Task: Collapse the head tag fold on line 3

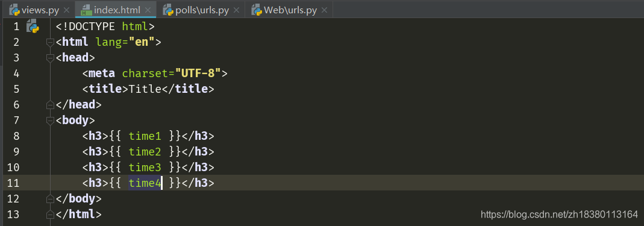Action: [50, 58]
